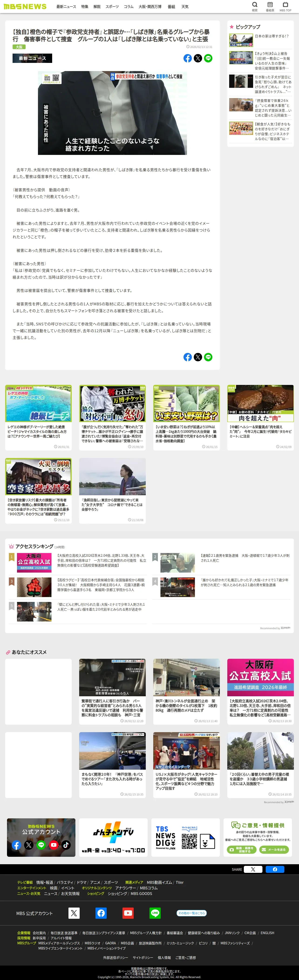299x980 pixels.
Task: Open LINE in 公式アカウント banner
Action: pyautogui.click(x=41, y=845)
